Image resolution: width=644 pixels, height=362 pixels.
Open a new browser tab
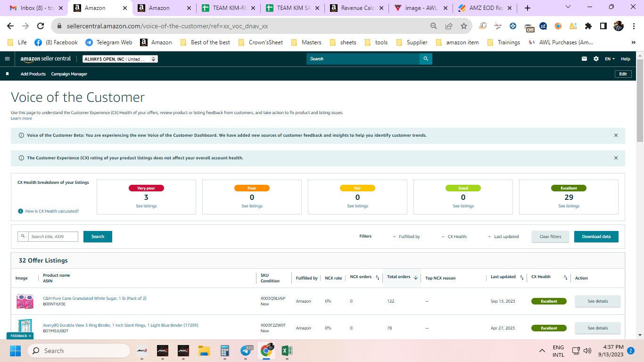pyautogui.click(x=528, y=8)
